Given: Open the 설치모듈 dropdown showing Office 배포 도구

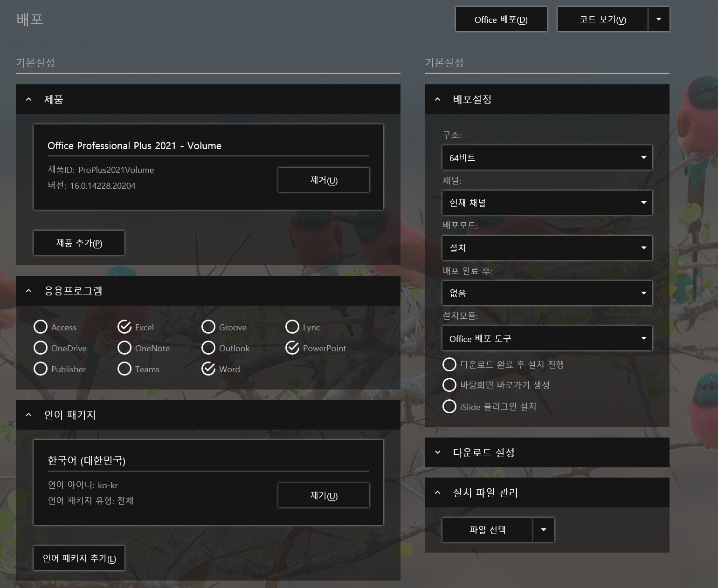Looking at the screenshot, I should point(547,338).
